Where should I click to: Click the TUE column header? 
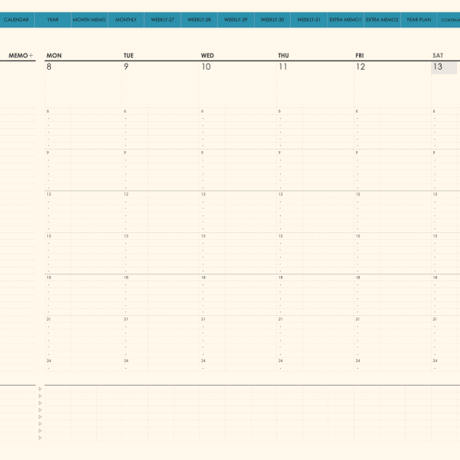(128, 56)
